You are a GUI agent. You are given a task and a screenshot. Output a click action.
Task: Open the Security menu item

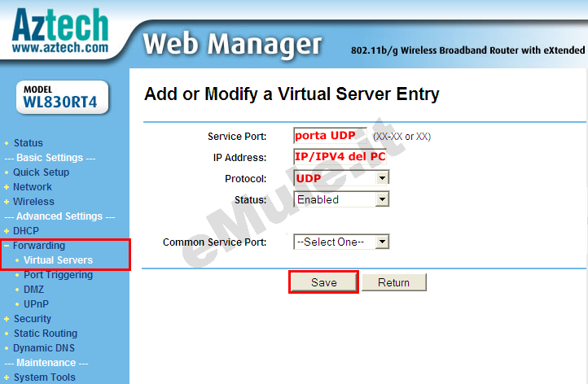click(33, 318)
